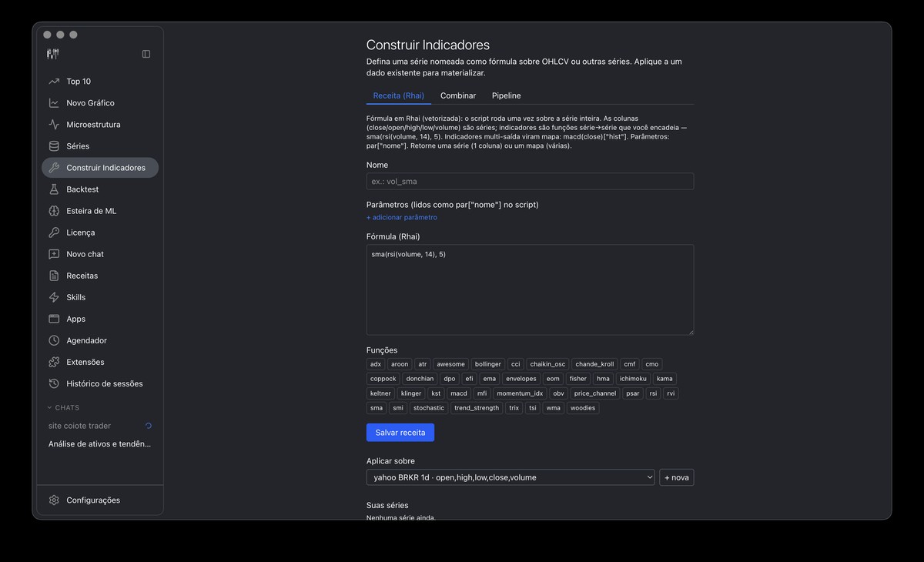Screen dimensions: 924x562
Task: Insert the trend_strength function chip
Action: [x=477, y=408]
